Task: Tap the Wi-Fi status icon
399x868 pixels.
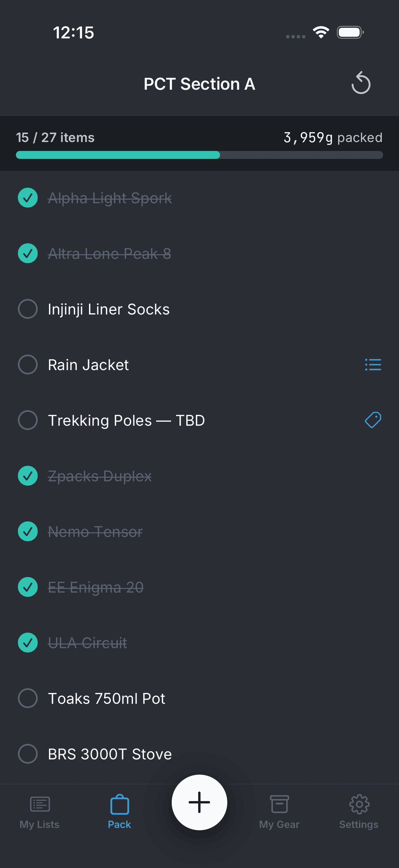Action: [x=321, y=32]
